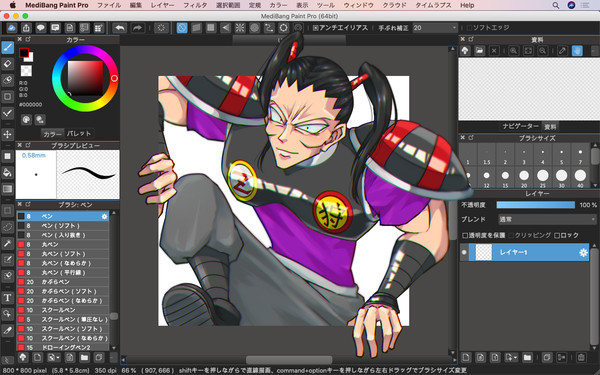Choose brush size 40
The image size is (600, 375).
coord(580,178)
